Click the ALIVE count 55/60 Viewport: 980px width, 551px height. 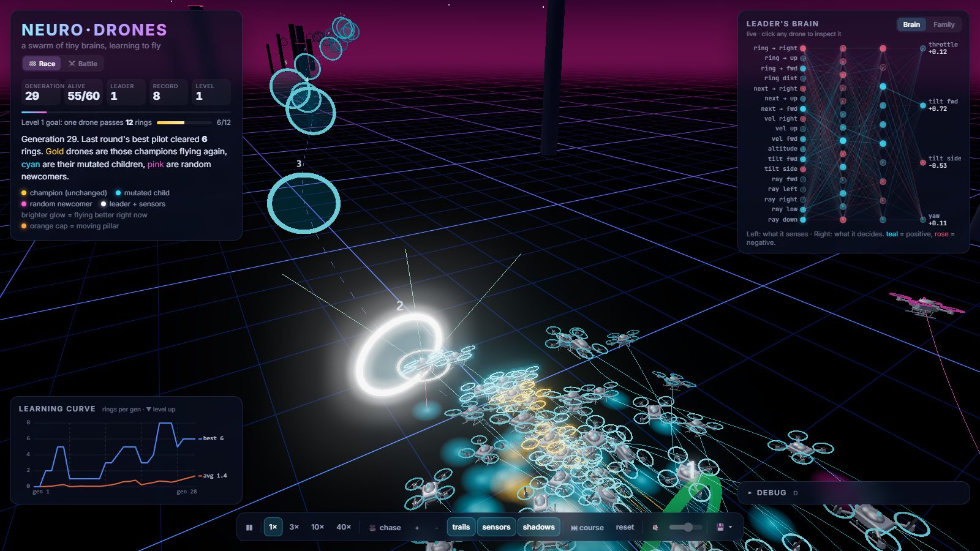[83, 96]
